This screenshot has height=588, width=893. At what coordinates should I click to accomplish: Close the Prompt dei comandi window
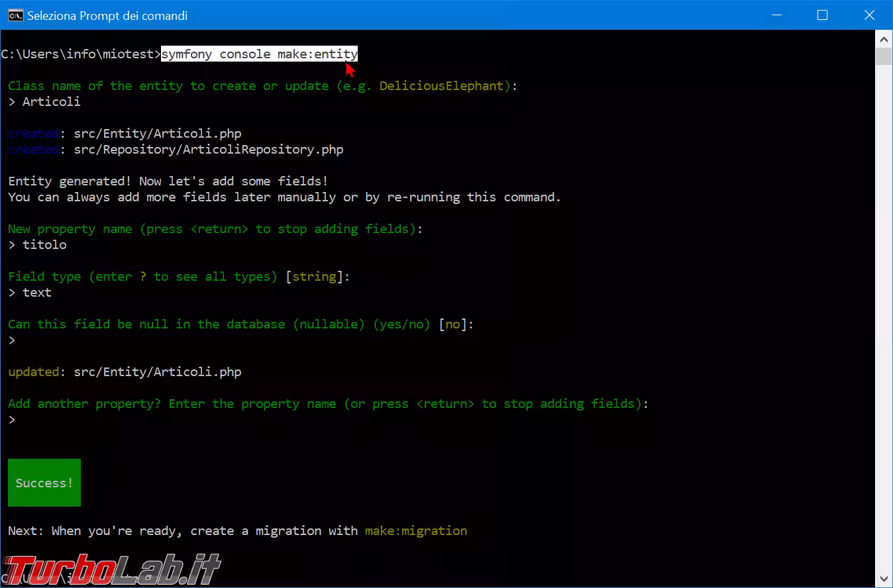tap(869, 15)
